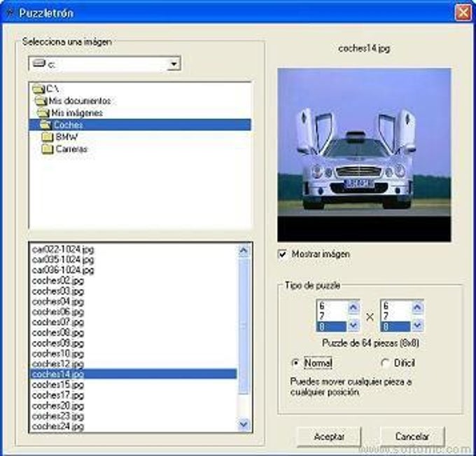
Task: Select value 7 in first size list
Action: click(332, 316)
